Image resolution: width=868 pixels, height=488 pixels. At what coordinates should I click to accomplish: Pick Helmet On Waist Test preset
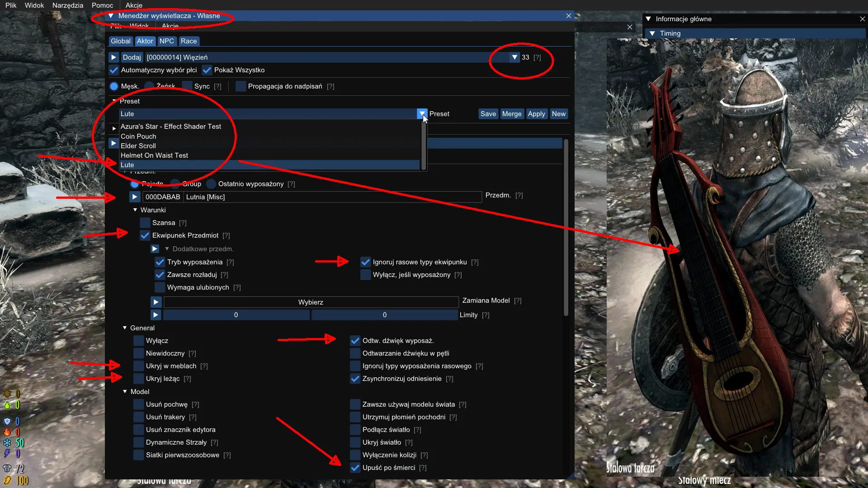click(270, 155)
